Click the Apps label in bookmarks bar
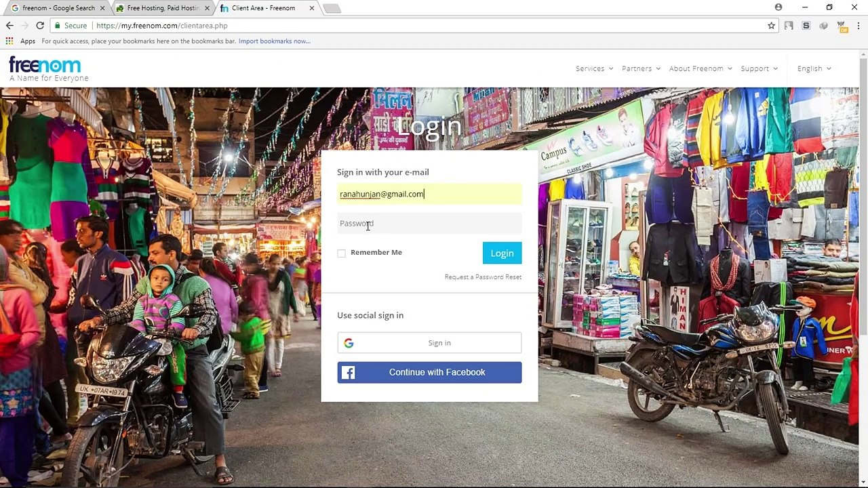The image size is (868, 488). (28, 41)
